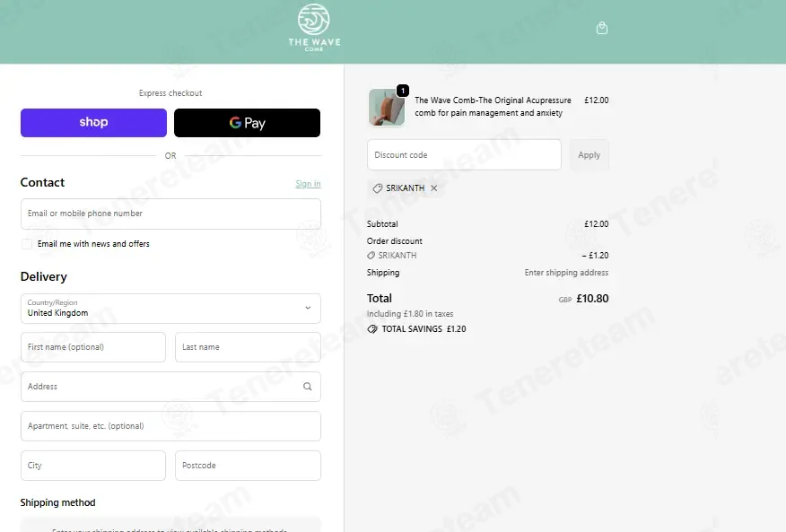Focus the City field
Screen dimensions: 786x532
[93, 466]
